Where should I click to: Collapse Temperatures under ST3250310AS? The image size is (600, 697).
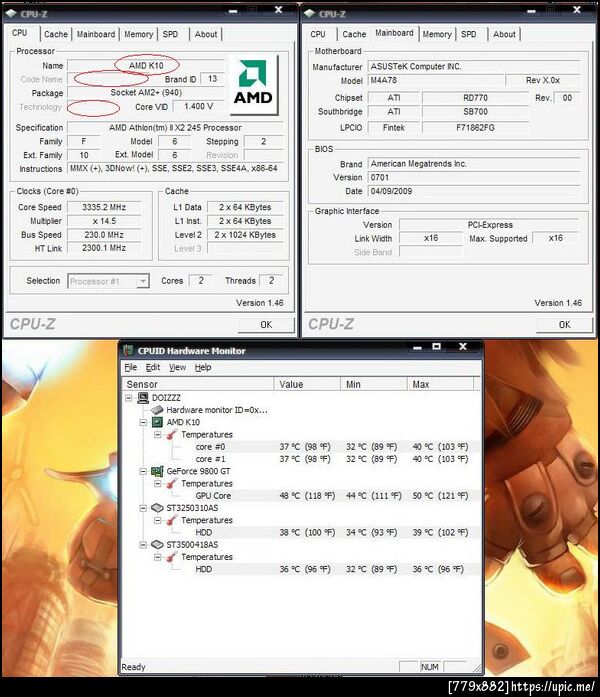[x=157, y=520]
